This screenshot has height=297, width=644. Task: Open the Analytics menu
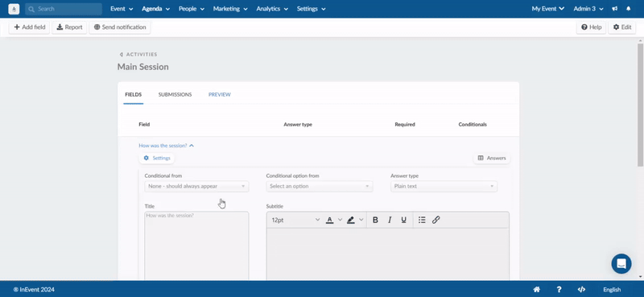[x=272, y=9]
